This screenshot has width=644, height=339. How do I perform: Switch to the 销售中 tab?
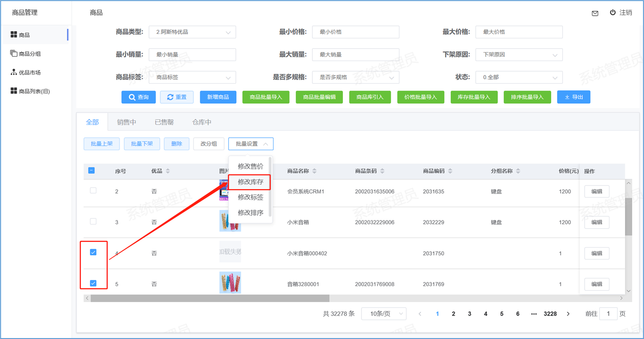(x=126, y=122)
